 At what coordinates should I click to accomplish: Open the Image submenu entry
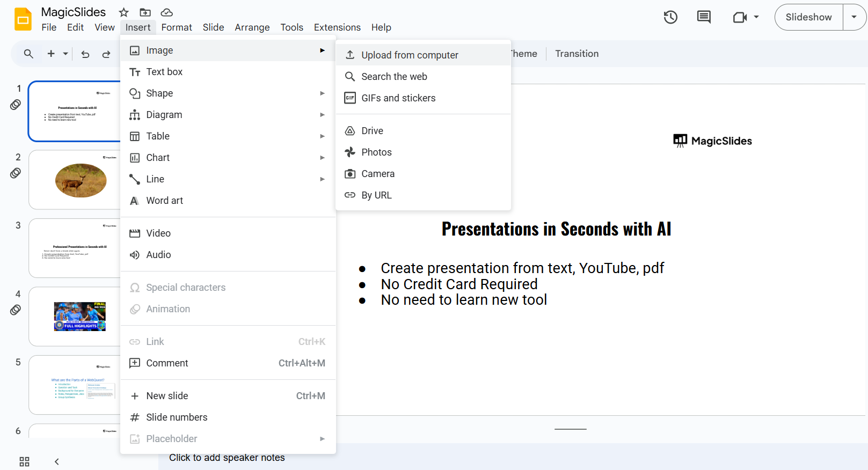point(228,50)
